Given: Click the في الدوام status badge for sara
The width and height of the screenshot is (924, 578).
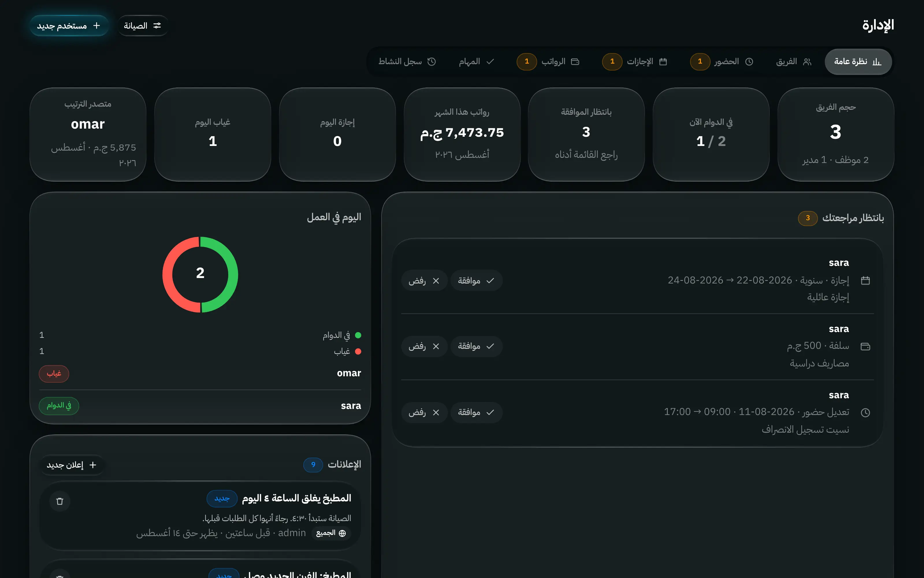Looking at the screenshot, I should pyautogui.click(x=59, y=405).
